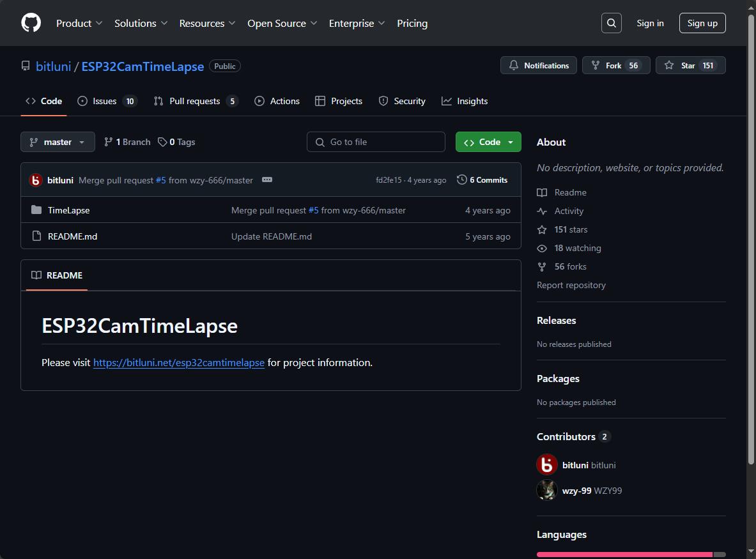Screen dimensions: 756x559
Task: Open the 0 Tags link
Action: point(176,142)
